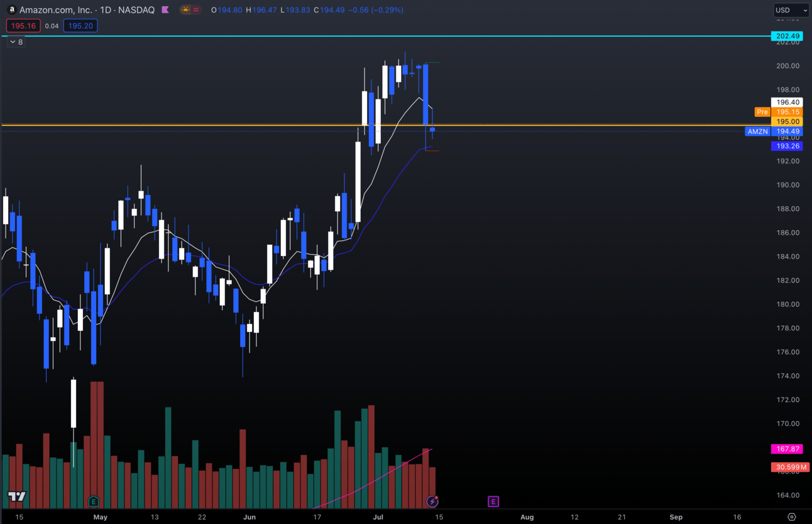Image resolution: width=812 pixels, height=524 pixels.
Task: Click the Aug label on time axis
Action: coord(527,517)
